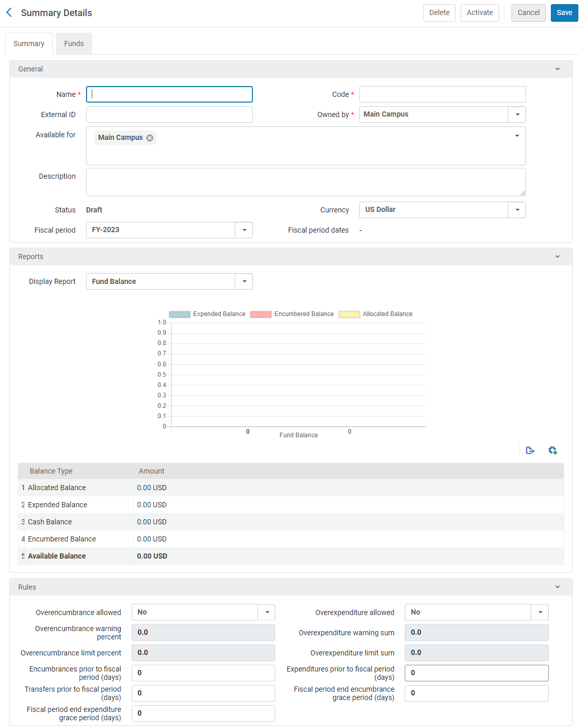The image size is (583, 728).
Task: Select the Cash Balance row
Action: click(x=291, y=522)
